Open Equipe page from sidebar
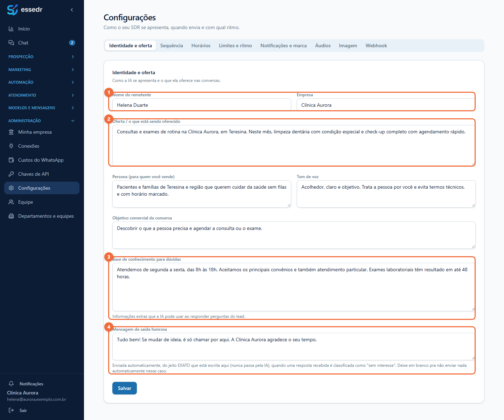The image size is (504, 420). 42,202
